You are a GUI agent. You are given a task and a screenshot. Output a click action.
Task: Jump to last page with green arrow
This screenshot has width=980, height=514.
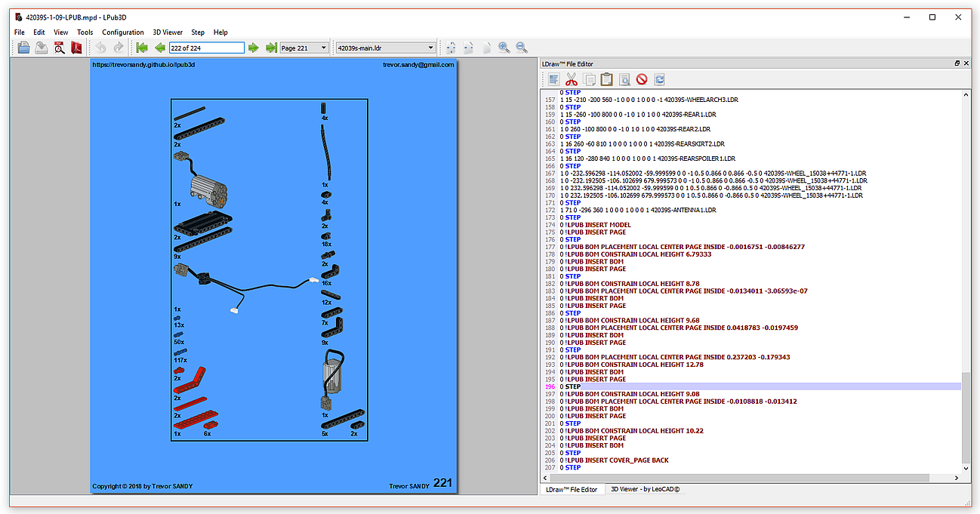point(271,48)
